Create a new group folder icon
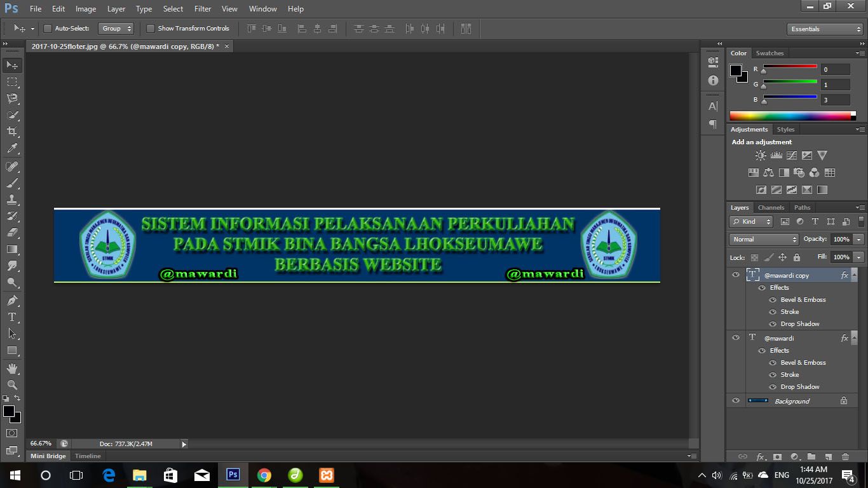868x488 pixels. (811, 456)
